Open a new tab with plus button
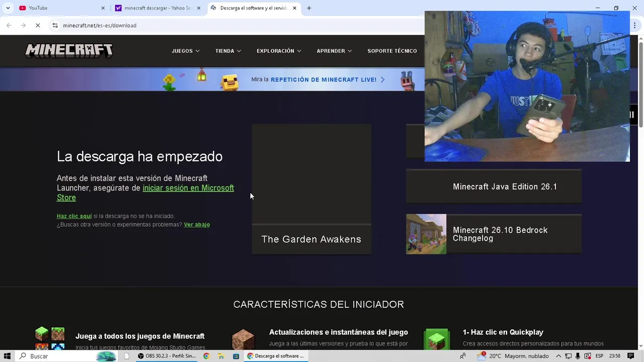Screen dimensions: 644x362 coord(309,8)
